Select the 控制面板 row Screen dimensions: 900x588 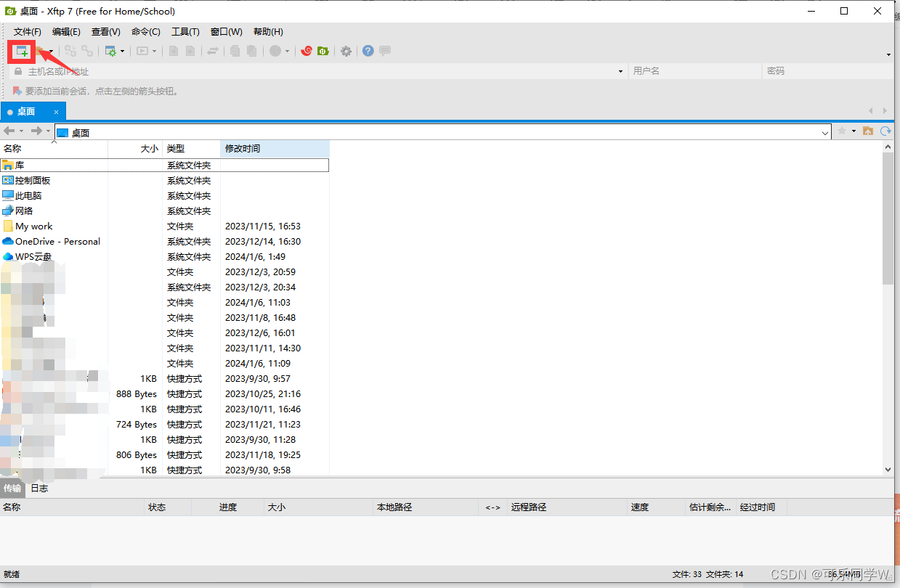(x=164, y=181)
